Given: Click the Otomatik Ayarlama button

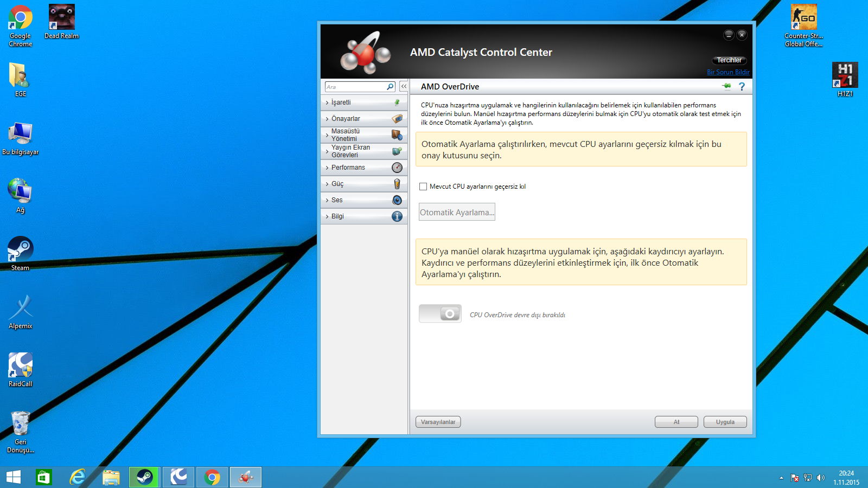Looking at the screenshot, I should pyautogui.click(x=457, y=212).
